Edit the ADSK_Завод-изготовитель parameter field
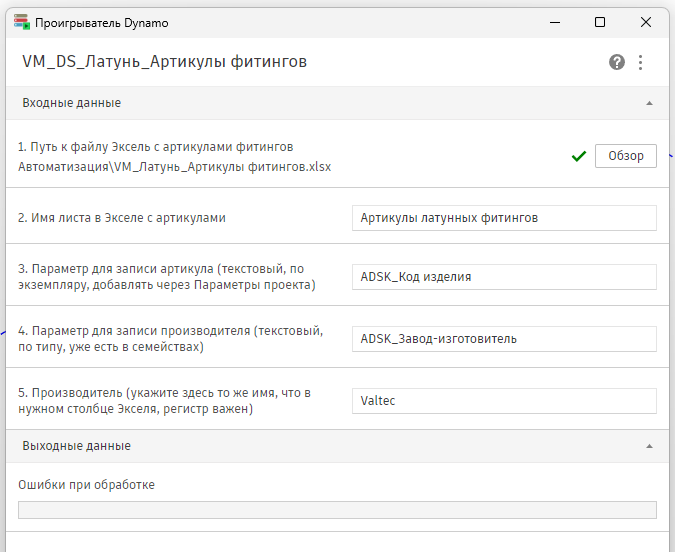Screen dimensions: 675x552 [x=504, y=339]
